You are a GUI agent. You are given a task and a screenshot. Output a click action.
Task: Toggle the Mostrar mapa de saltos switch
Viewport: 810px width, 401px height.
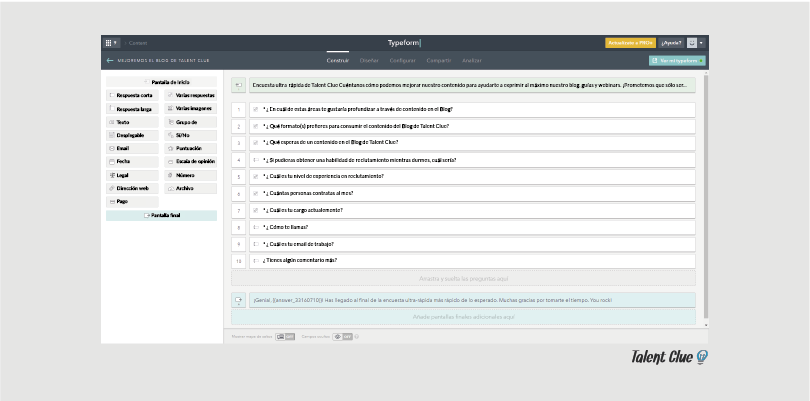285,337
